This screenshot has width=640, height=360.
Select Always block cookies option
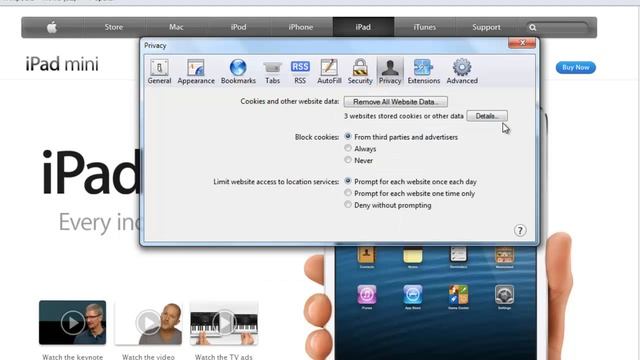[348, 148]
